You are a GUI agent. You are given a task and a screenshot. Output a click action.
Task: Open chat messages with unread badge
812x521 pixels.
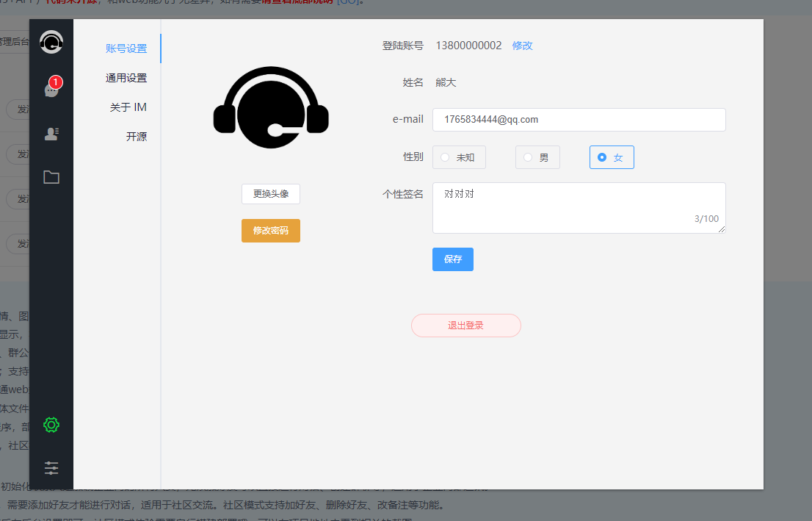click(51, 90)
